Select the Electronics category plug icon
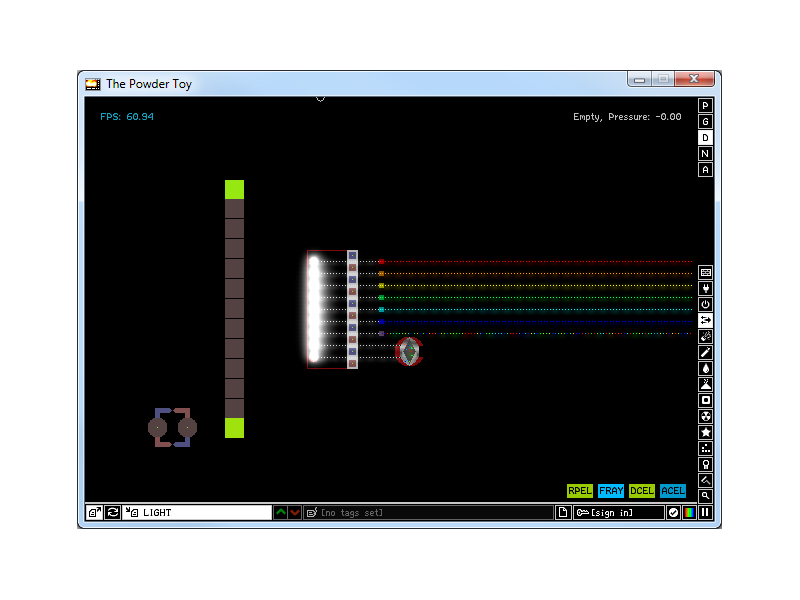 705,288
